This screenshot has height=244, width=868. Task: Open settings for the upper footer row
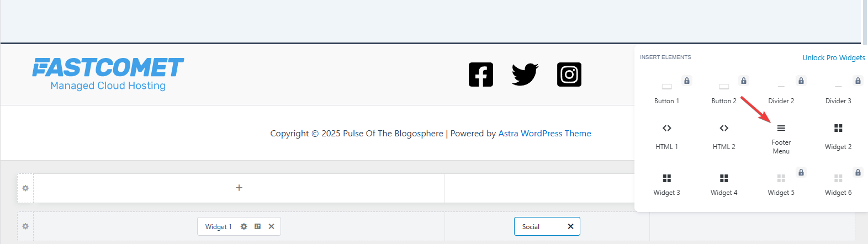click(25, 188)
